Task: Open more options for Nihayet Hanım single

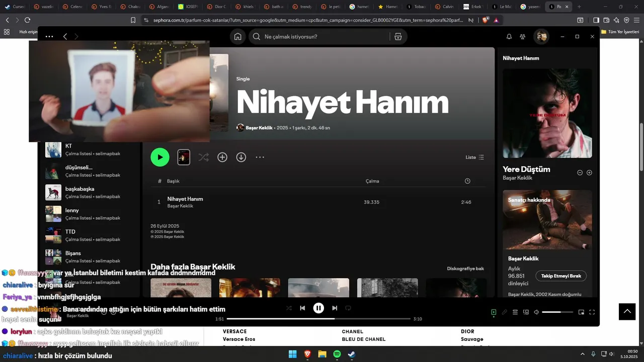Action: (x=260, y=157)
